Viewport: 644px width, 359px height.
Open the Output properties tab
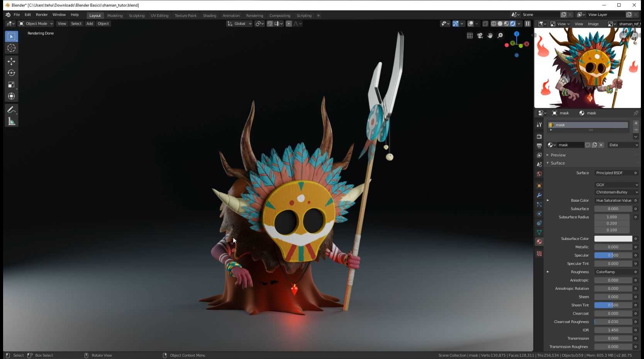(x=539, y=146)
